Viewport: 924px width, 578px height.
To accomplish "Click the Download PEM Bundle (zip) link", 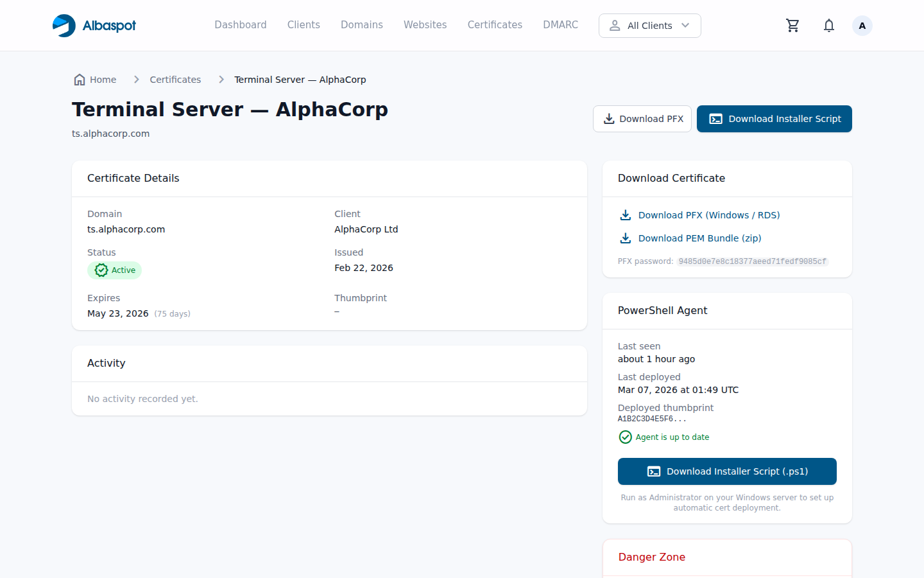I will click(699, 238).
